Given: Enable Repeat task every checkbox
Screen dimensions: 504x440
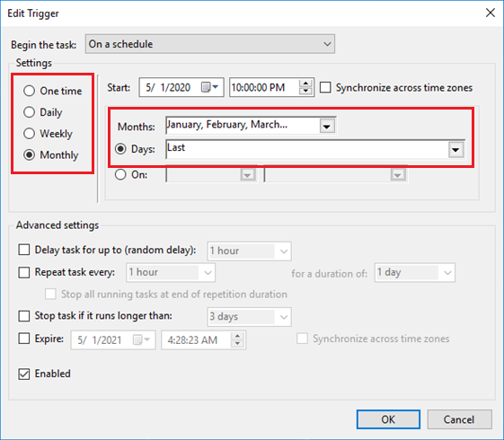Looking at the screenshot, I should pyautogui.click(x=24, y=272).
